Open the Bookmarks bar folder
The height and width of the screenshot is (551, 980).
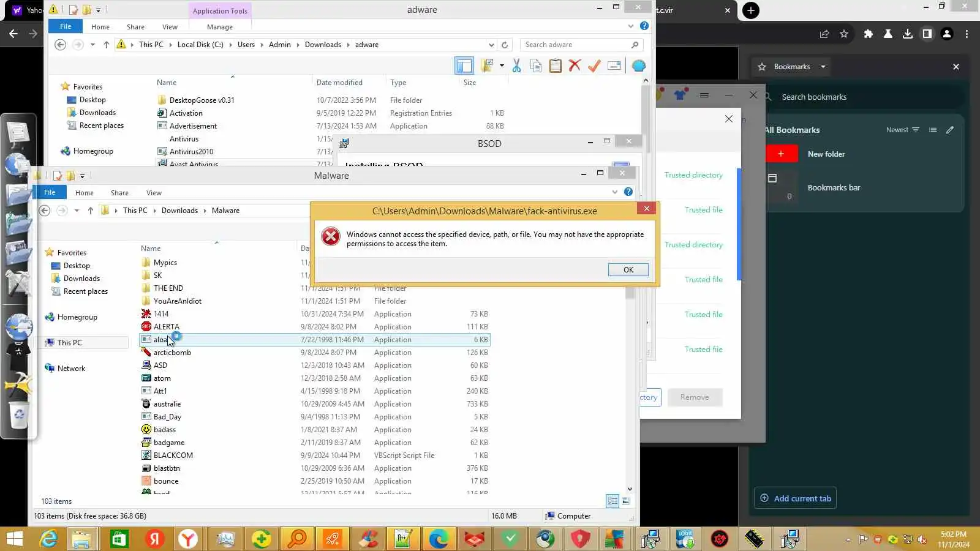pyautogui.click(x=834, y=188)
